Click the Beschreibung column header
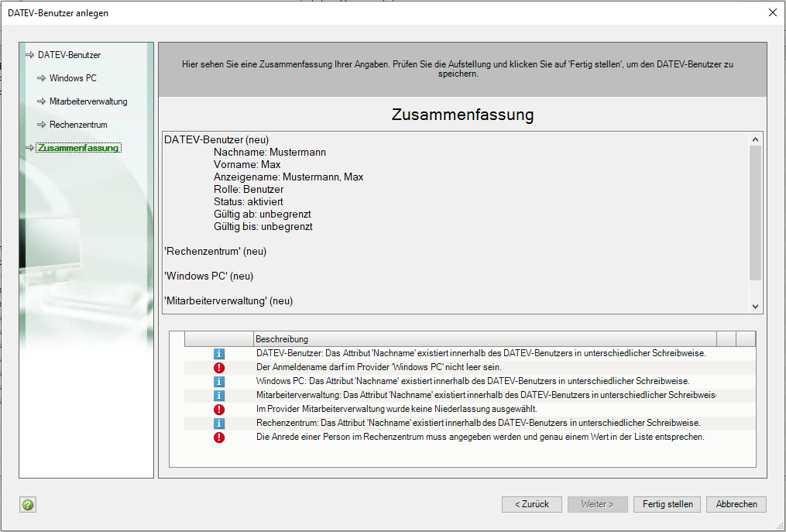Image resolution: width=786 pixels, height=532 pixels. 486,339
